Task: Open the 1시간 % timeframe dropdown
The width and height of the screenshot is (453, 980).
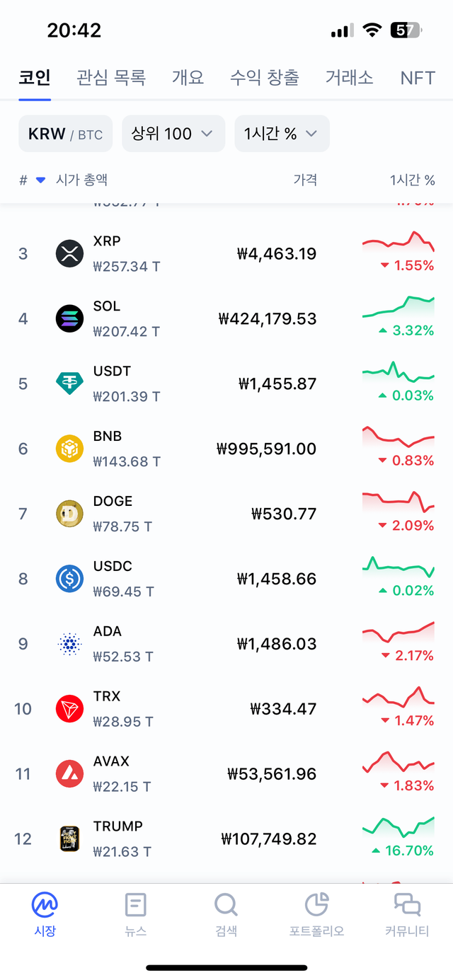Action: coord(282,134)
